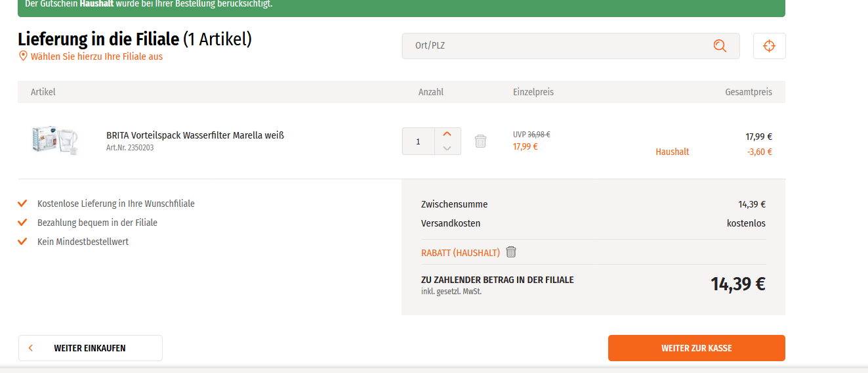Click the magnifier search icon in Ort/PLZ field
The width and height of the screenshot is (868, 373).
pyautogui.click(x=720, y=46)
